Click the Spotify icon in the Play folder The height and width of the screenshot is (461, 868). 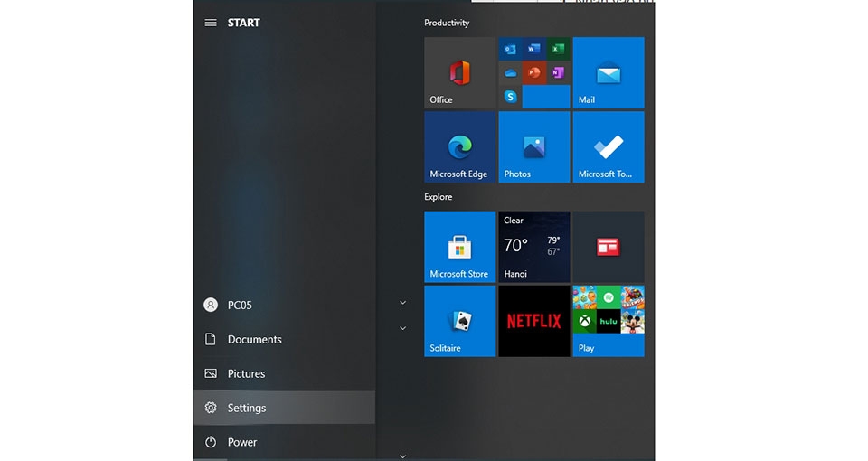pyautogui.click(x=609, y=297)
